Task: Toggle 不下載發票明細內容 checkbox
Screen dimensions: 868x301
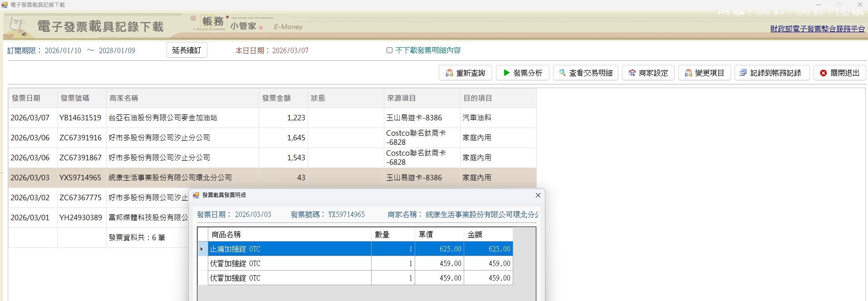Action: coord(389,50)
